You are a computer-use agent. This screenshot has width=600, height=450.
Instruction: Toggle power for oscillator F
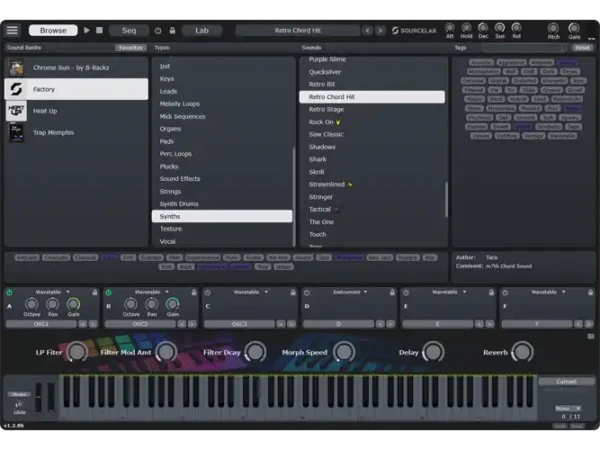click(x=505, y=292)
